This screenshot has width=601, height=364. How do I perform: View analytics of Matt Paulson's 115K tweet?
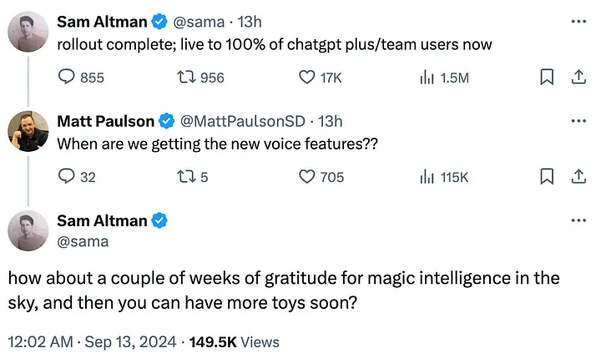point(427,176)
